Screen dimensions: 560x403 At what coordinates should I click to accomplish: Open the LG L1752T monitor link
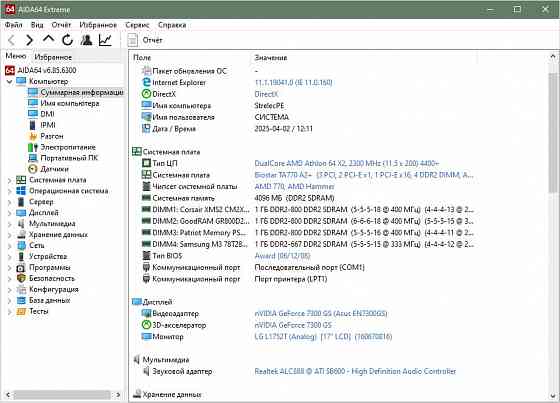323,337
